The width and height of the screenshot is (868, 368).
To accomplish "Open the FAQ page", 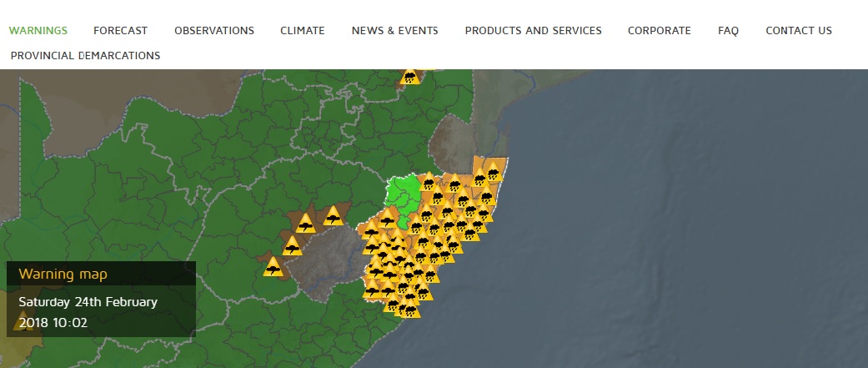I will 728,31.
